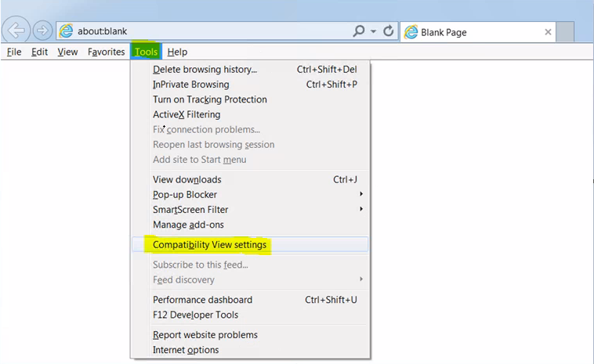Image resolution: width=594 pixels, height=364 pixels.
Task: Collapse the open Tools menu
Action: coord(146,52)
